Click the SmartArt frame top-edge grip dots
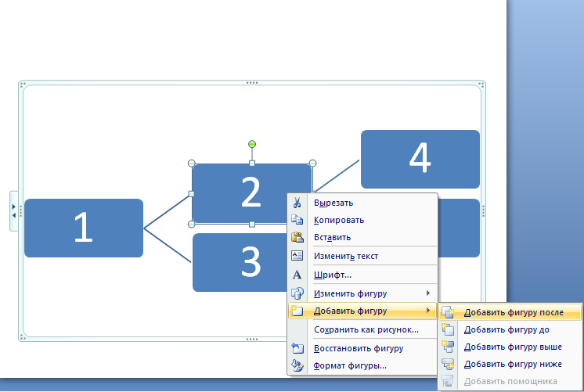 [x=252, y=83]
